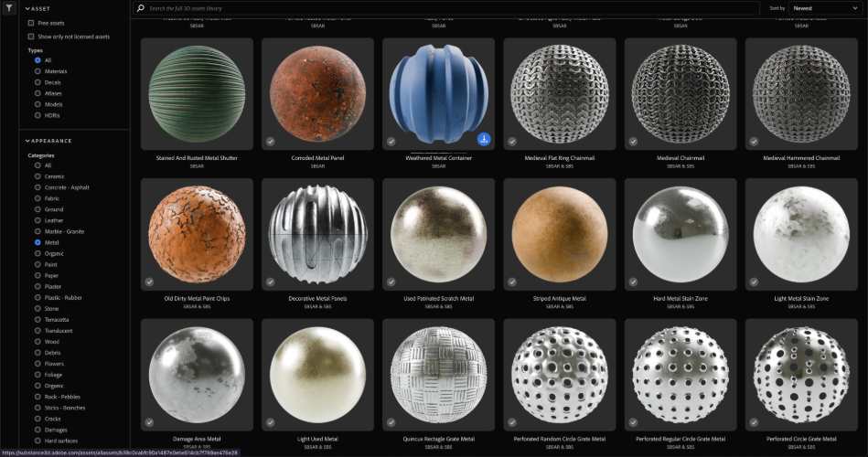This screenshot has width=868, height=457.
Task: Click checkmark badge on Old Dirty Metal Paint Chips card
Action: click(149, 282)
